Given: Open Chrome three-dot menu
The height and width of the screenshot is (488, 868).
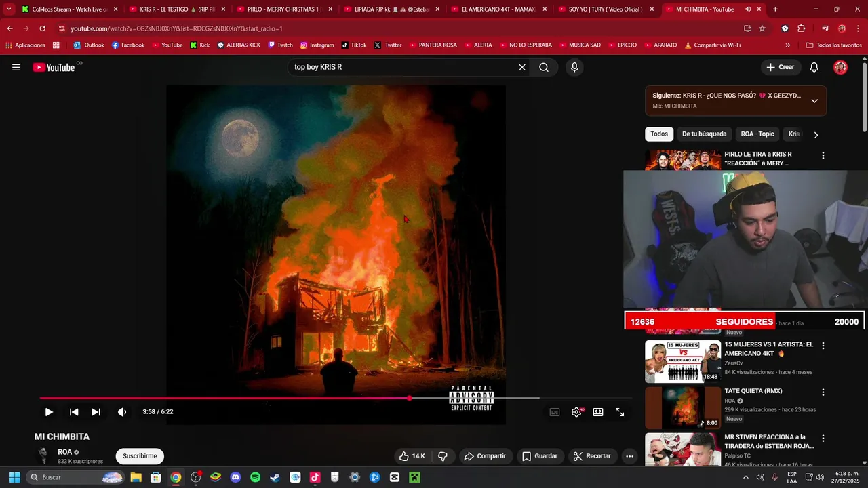Looking at the screenshot, I should pyautogui.click(x=858, y=28).
